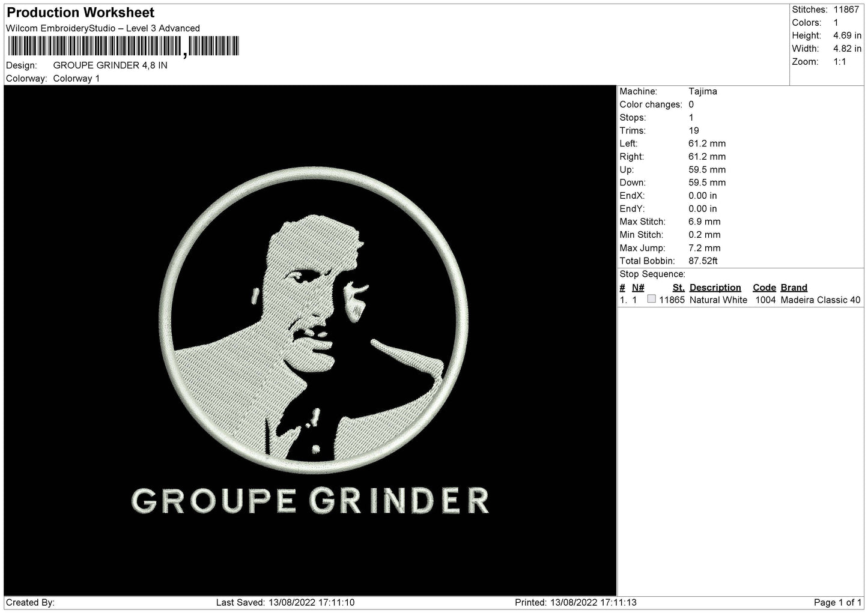Click the Natural White color swatch

click(x=651, y=299)
